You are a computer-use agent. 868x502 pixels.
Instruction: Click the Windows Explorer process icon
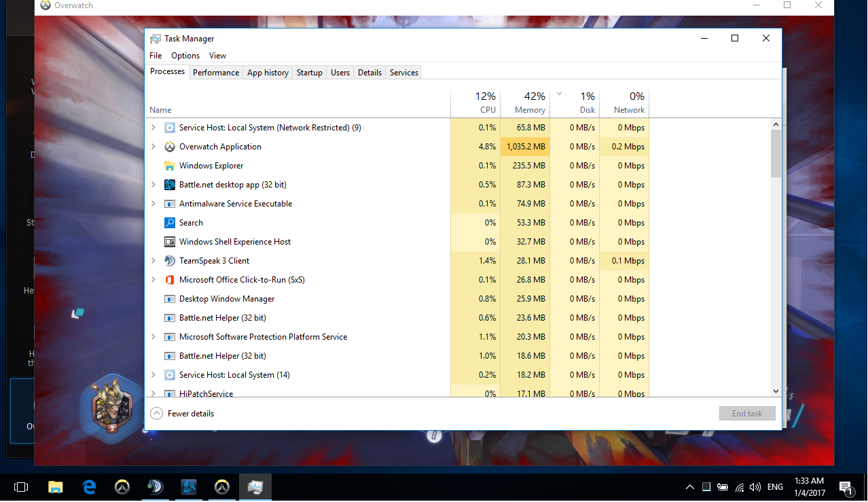170,166
